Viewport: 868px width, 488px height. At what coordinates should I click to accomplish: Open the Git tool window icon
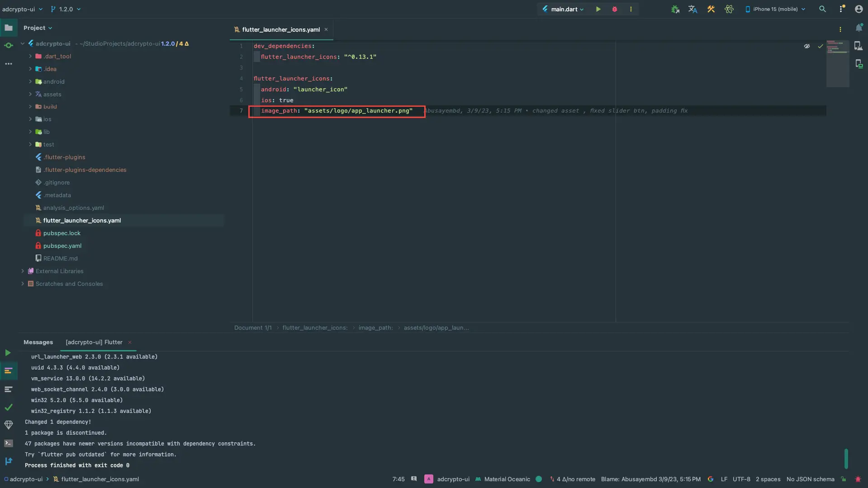coord(8,461)
